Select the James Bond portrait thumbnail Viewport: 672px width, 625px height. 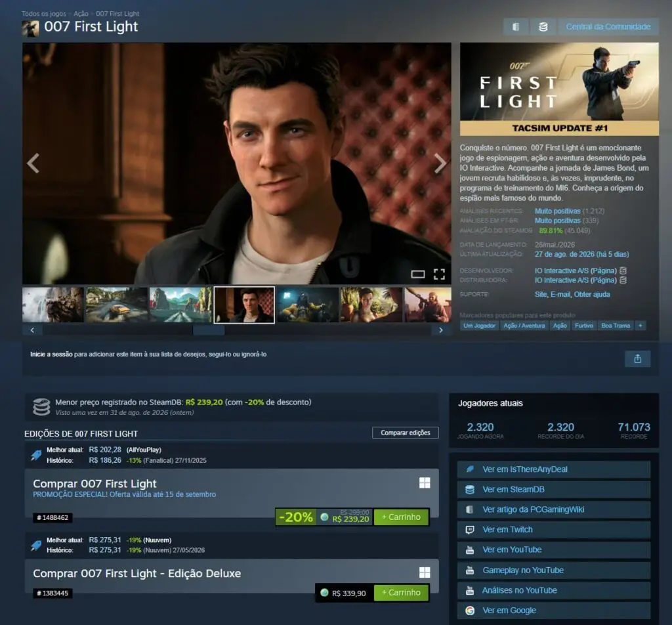tap(244, 305)
